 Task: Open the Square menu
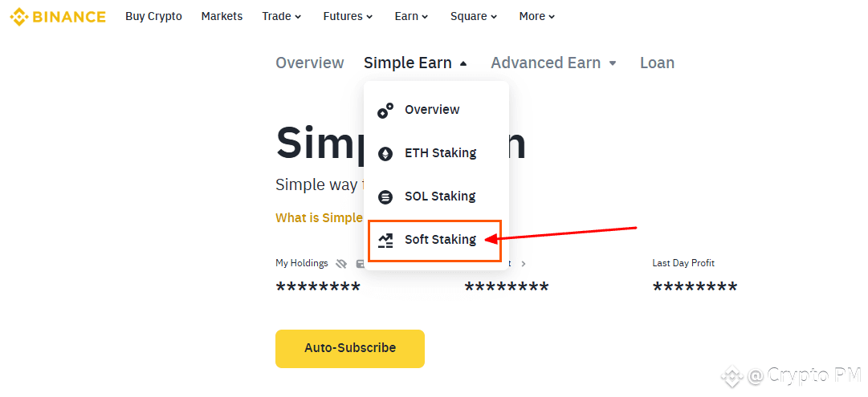[473, 17]
